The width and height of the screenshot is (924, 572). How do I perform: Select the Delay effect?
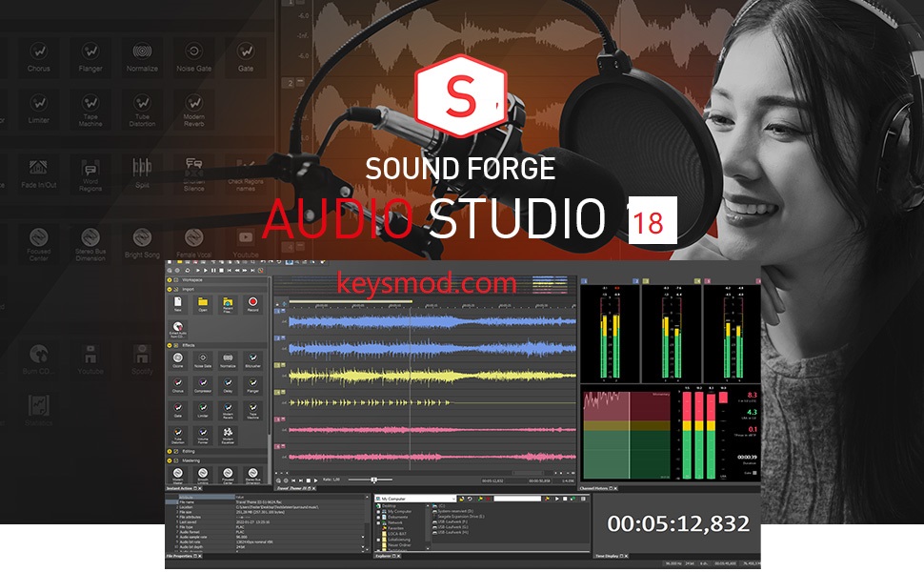(x=228, y=386)
